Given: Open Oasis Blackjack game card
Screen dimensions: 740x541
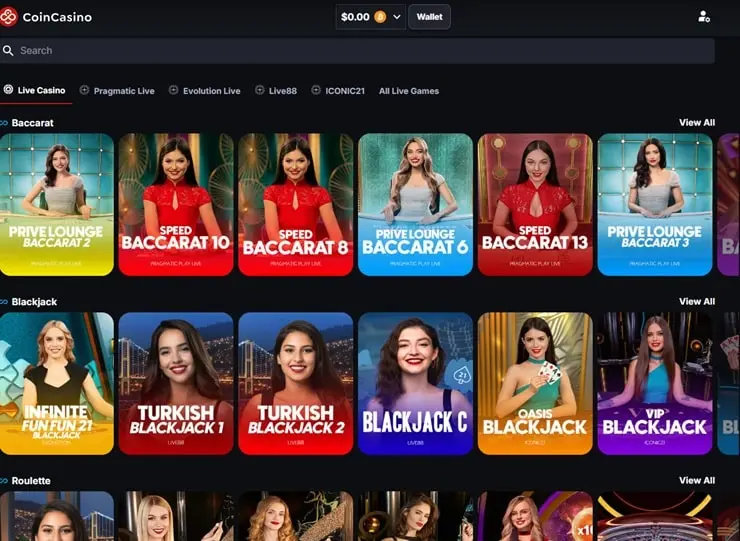Looking at the screenshot, I should (535, 383).
